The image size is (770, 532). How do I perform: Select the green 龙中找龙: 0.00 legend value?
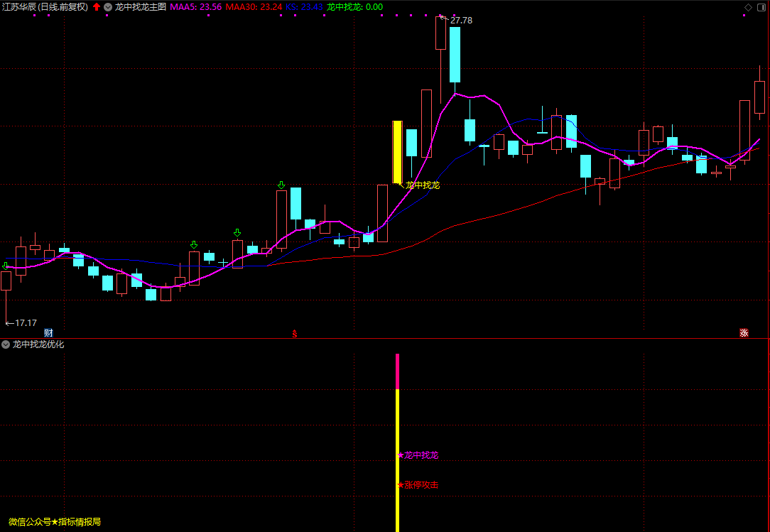[354, 7]
